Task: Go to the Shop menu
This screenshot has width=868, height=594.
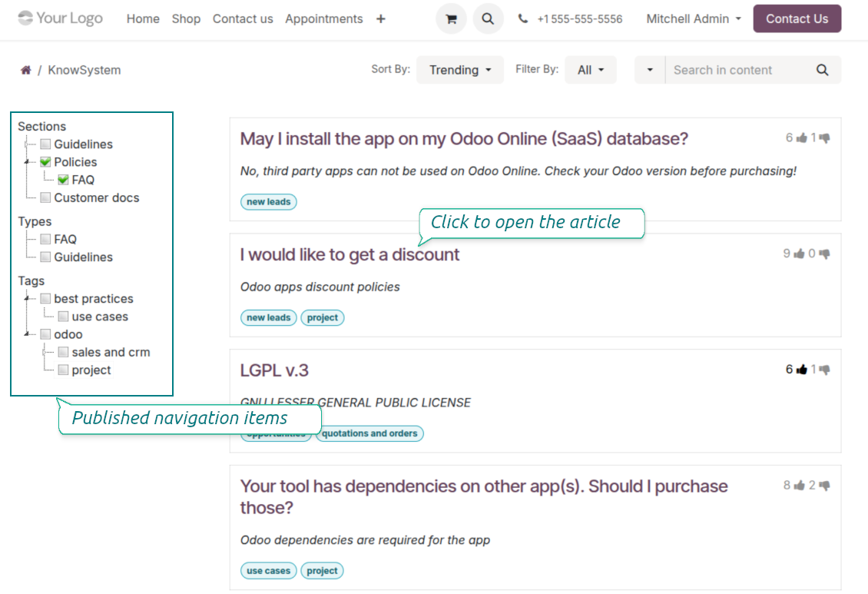Action: (x=186, y=18)
